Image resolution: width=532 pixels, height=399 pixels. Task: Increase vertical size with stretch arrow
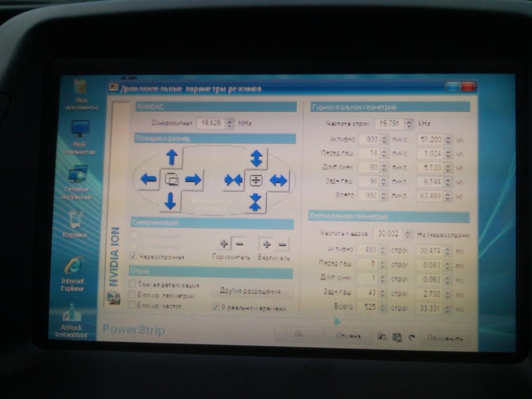click(257, 158)
